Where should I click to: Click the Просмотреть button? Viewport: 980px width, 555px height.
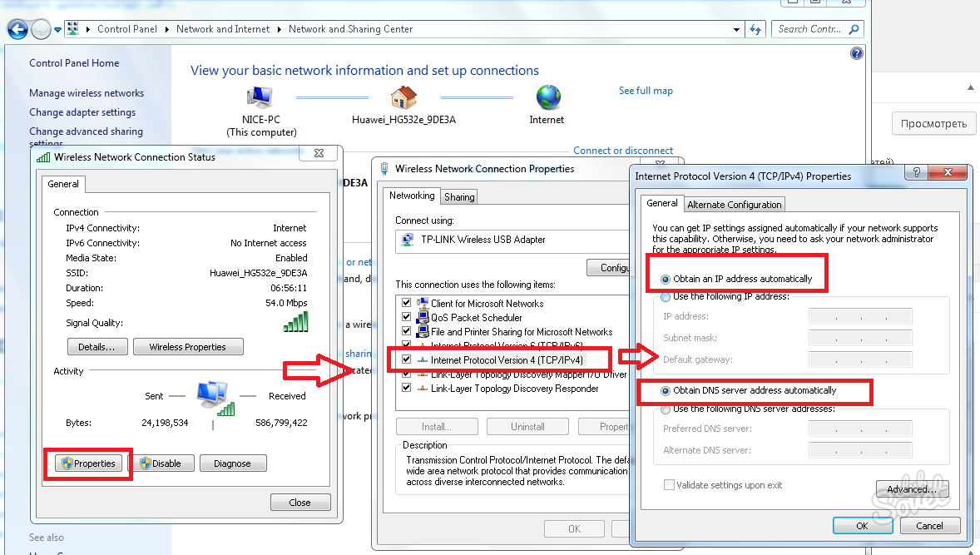coord(933,124)
